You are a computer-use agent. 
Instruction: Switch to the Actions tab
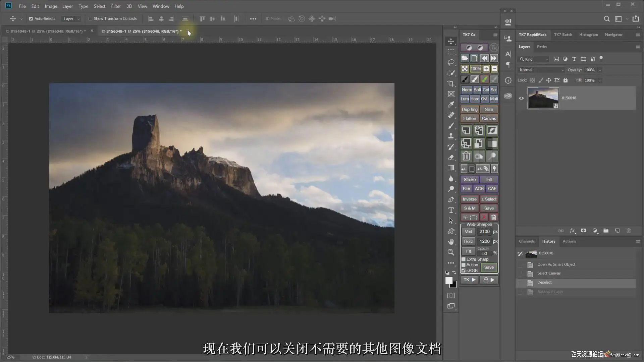tap(569, 241)
